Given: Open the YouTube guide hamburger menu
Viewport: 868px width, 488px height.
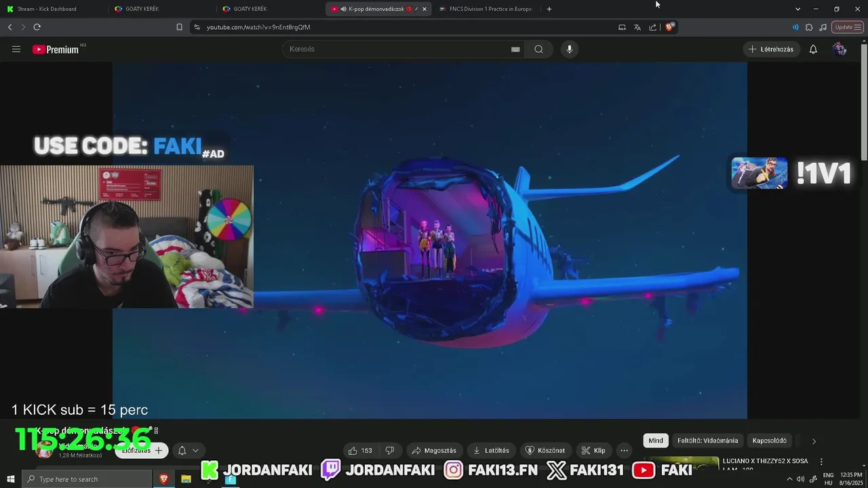Looking at the screenshot, I should pos(16,49).
